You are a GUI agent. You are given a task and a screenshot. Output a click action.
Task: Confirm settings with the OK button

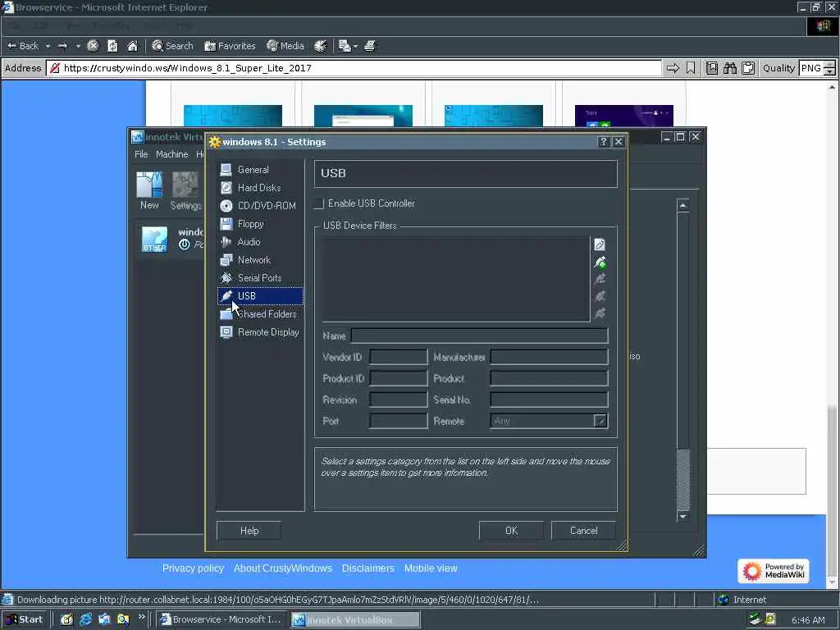coord(511,531)
